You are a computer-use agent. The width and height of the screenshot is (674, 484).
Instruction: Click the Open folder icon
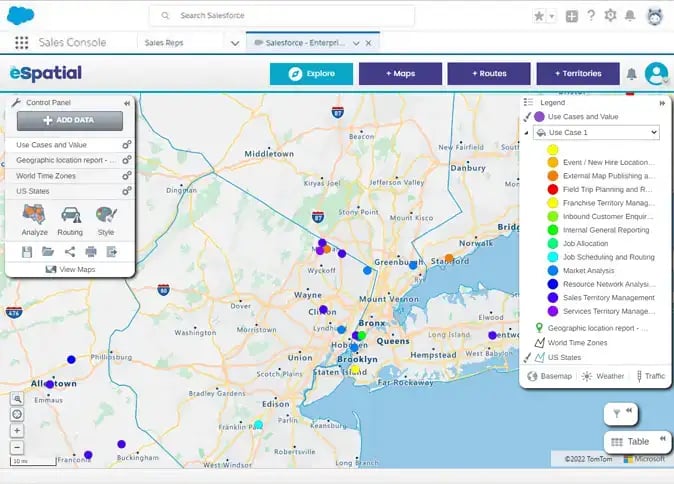point(48,251)
